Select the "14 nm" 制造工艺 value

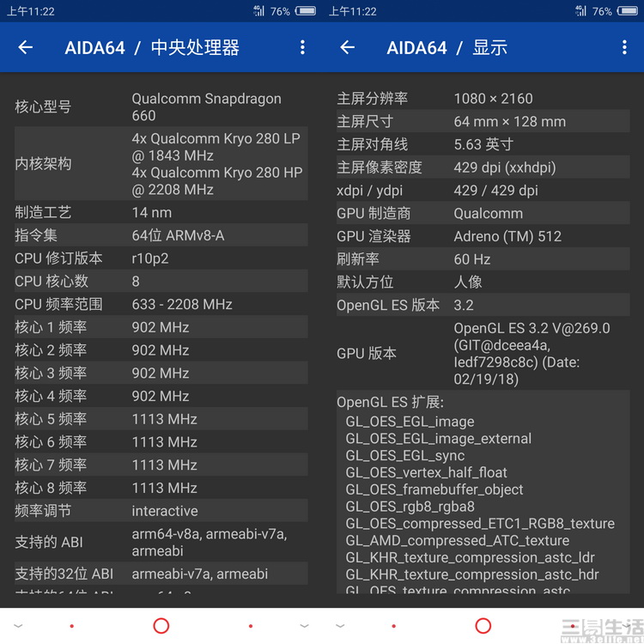[x=152, y=212]
